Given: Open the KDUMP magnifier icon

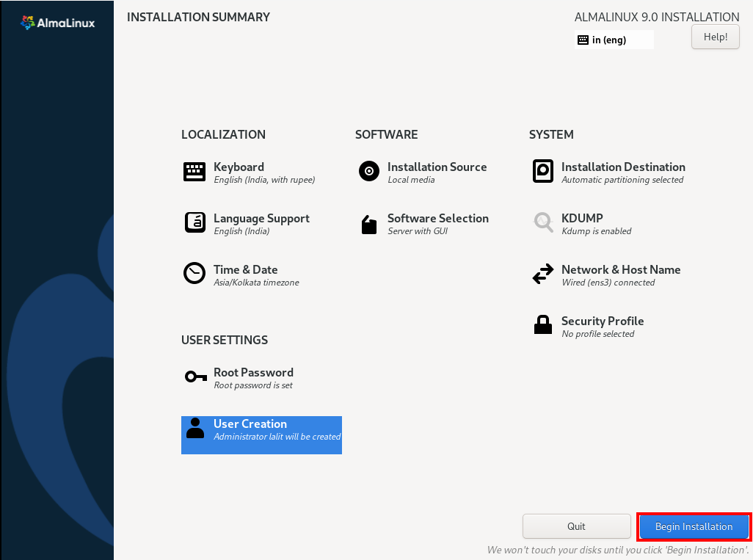Looking at the screenshot, I should (x=542, y=223).
